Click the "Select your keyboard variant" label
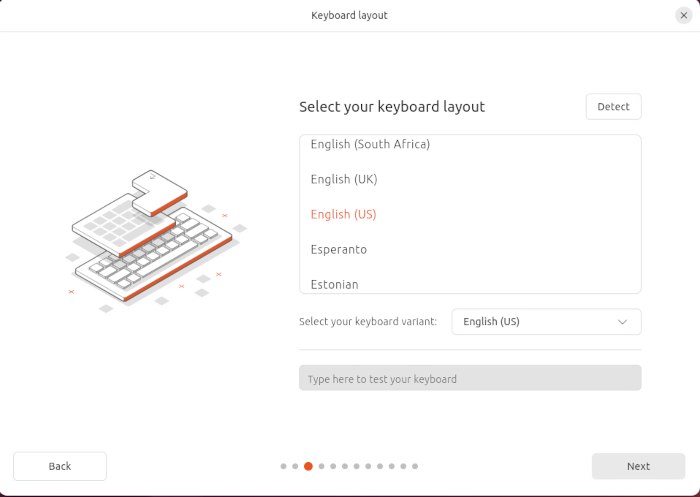The image size is (700, 497). (368, 322)
